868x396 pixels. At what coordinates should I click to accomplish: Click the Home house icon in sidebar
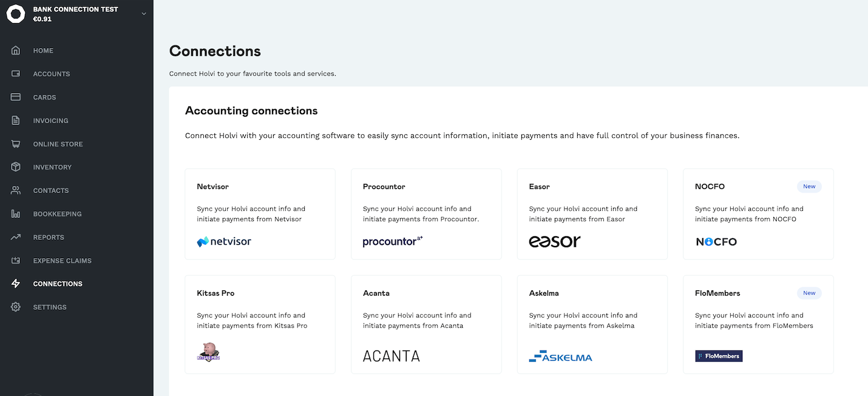pos(16,50)
